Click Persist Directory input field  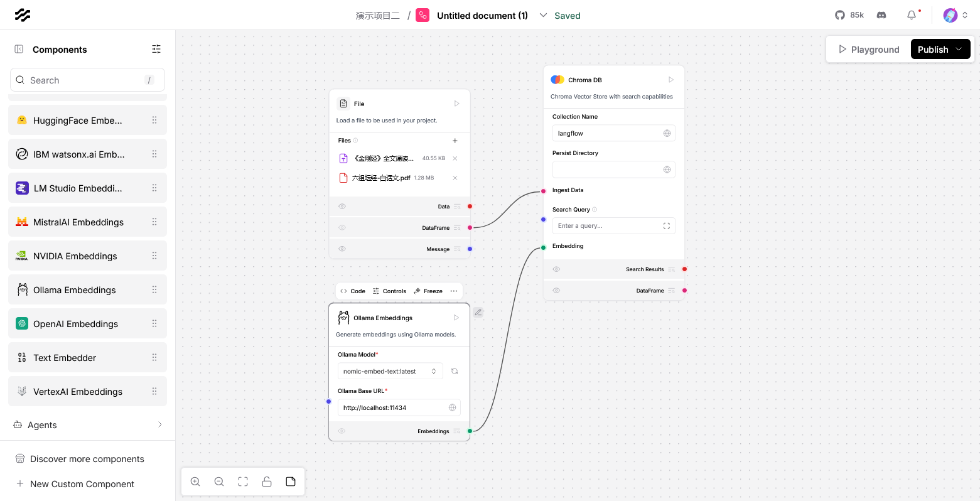pos(614,170)
